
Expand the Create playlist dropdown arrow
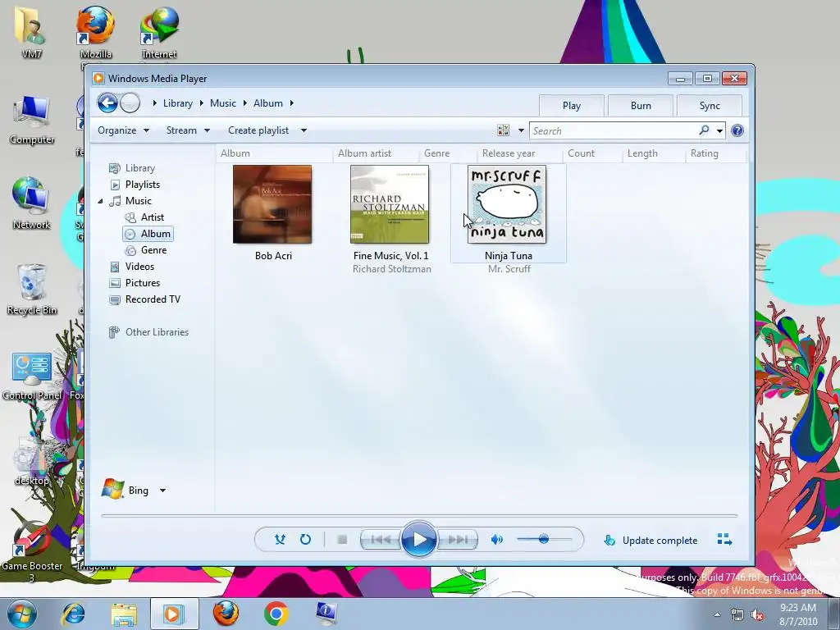pyautogui.click(x=304, y=130)
